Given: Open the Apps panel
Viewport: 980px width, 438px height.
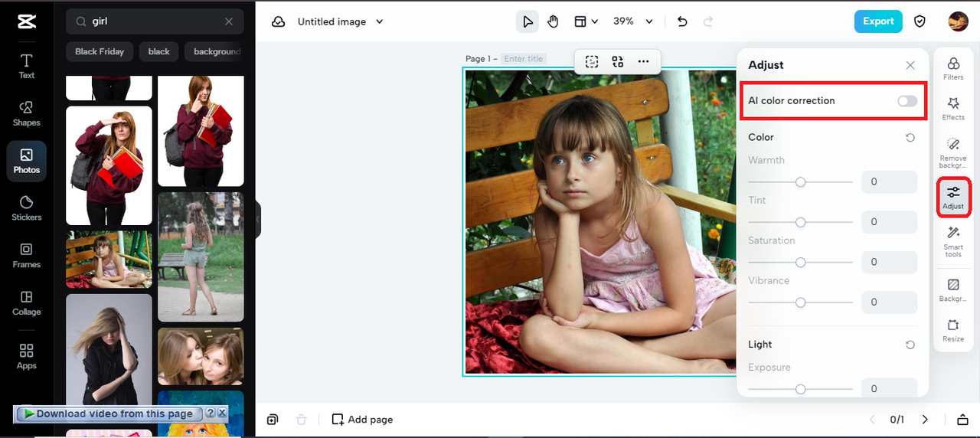Looking at the screenshot, I should (x=27, y=357).
